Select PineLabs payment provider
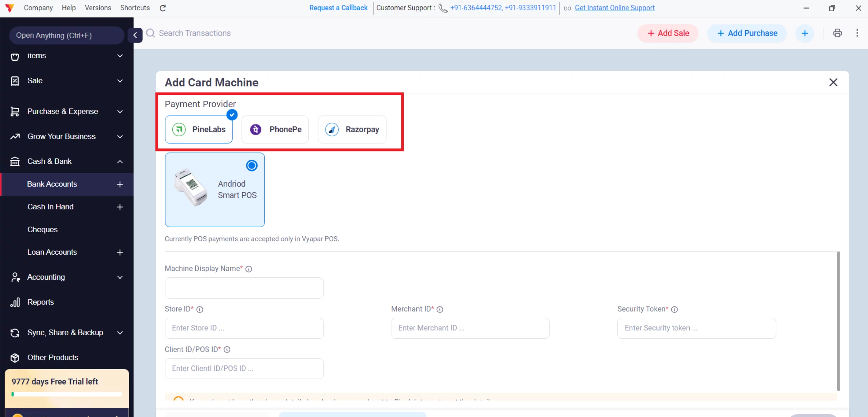Screen dimensions: 868x417 (x=199, y=130)
